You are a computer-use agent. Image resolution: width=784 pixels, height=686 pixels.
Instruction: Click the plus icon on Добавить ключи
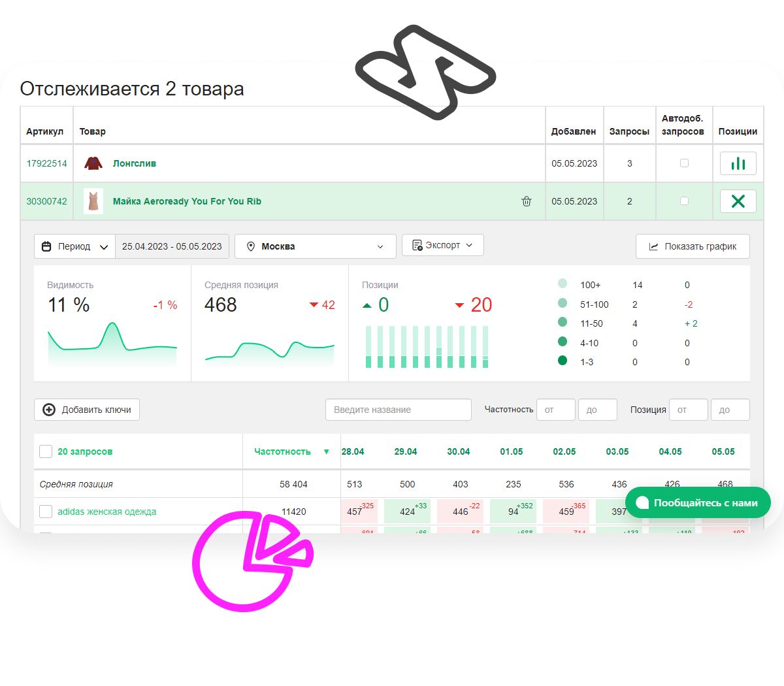(49, 410)
